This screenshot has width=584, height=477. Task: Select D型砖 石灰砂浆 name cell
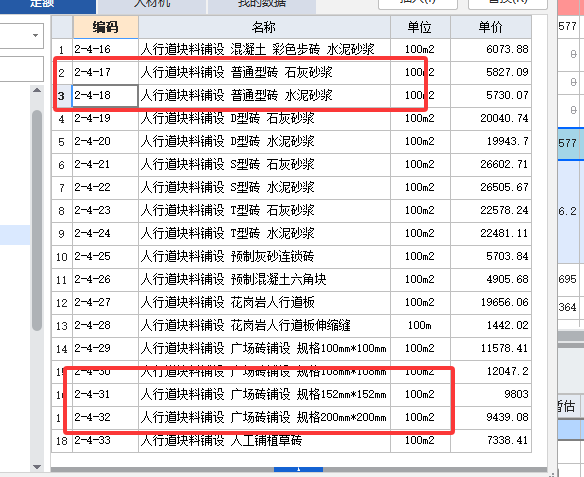(264, 118)
